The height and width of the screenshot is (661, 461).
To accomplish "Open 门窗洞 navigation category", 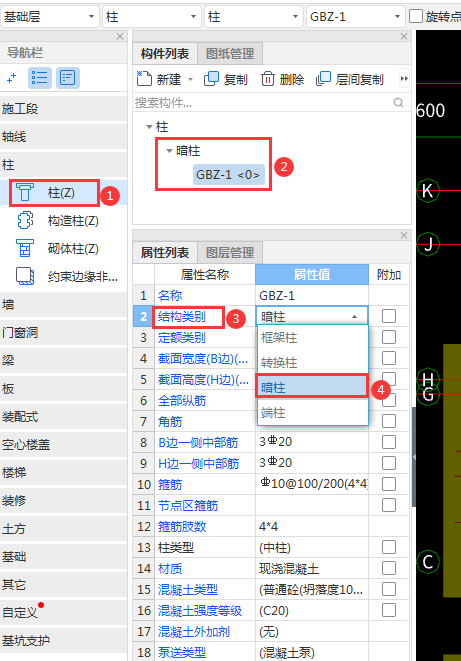I will (x=63, y=333).
